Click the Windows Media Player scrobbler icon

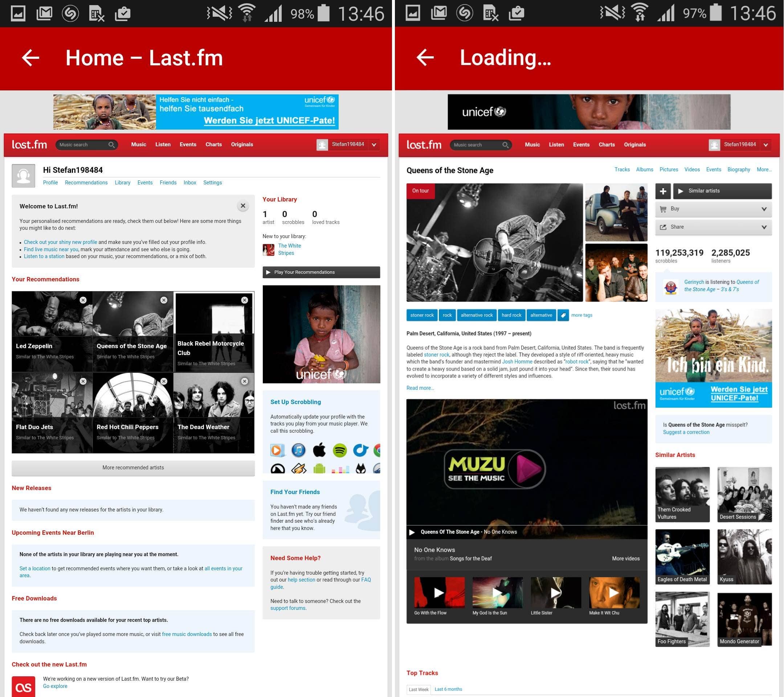277,450
